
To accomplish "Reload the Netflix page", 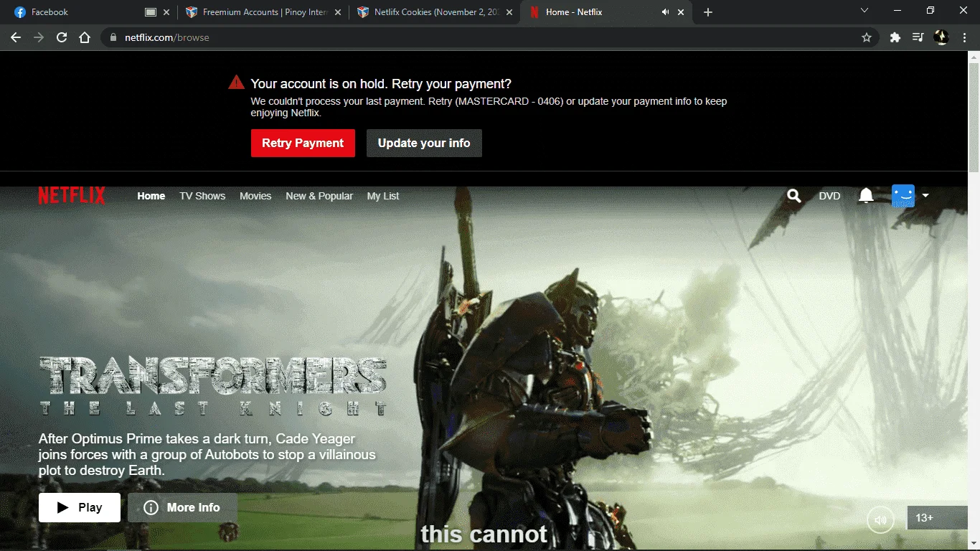I will click(x=62, y=37).
